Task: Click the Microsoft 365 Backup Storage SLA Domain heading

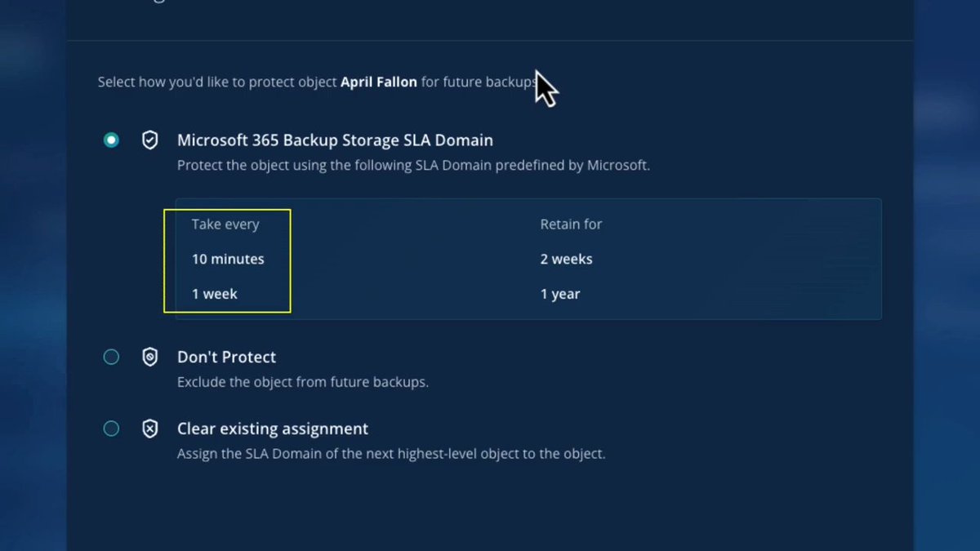Action: [335, 140]
